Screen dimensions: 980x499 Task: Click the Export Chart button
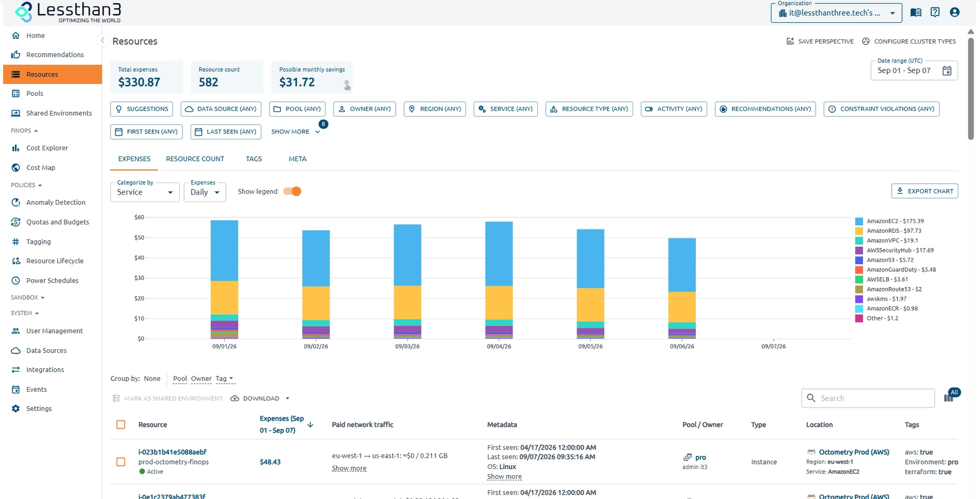pos(924,191)
